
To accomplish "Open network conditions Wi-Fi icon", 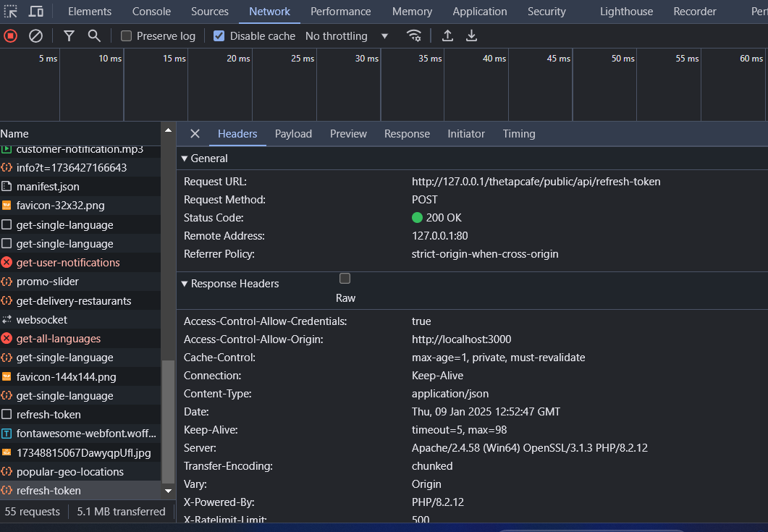I will tap(414, 36).
